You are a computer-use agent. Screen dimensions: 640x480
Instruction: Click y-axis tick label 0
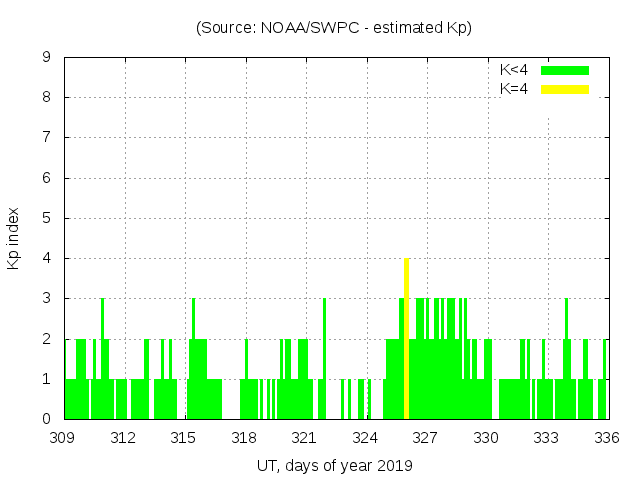[46, 419]
